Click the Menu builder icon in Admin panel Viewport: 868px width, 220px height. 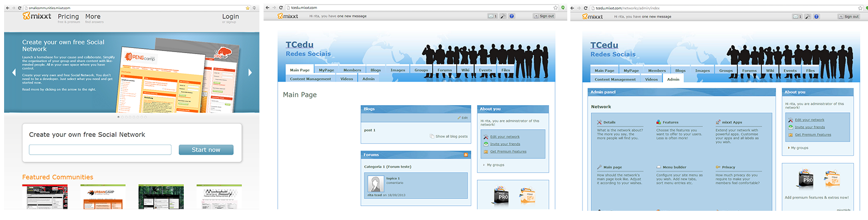click(x=659, y=167)
